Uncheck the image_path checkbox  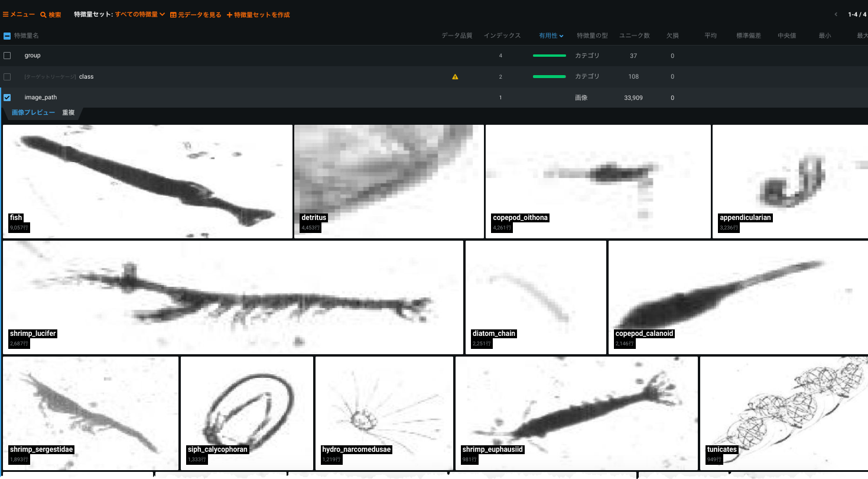click(7, 98)
